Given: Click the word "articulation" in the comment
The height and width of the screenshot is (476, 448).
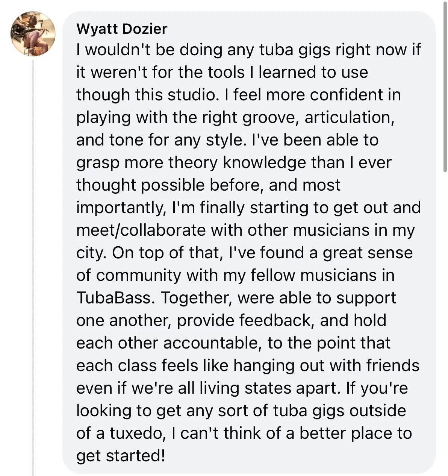Looking at the screenshot, I should click(x=349, y=117).
